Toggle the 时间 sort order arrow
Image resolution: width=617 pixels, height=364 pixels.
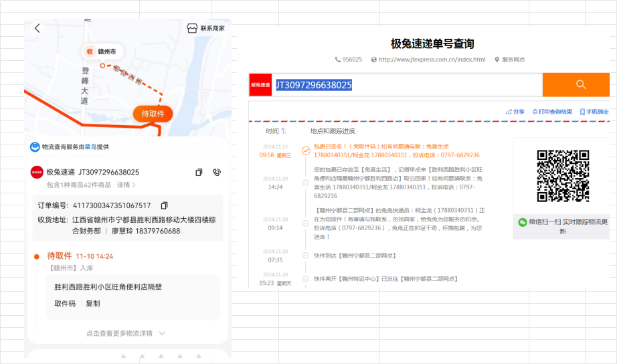284,130
